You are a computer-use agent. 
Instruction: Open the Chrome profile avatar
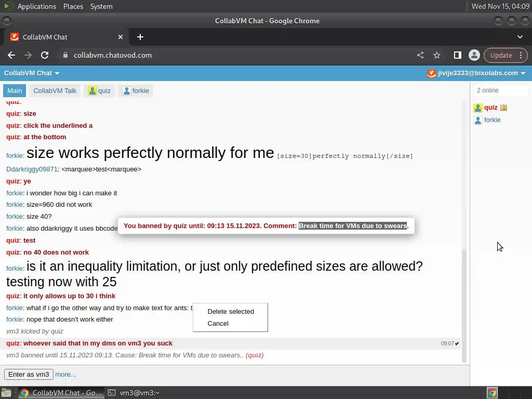click(x=474, y=55)
